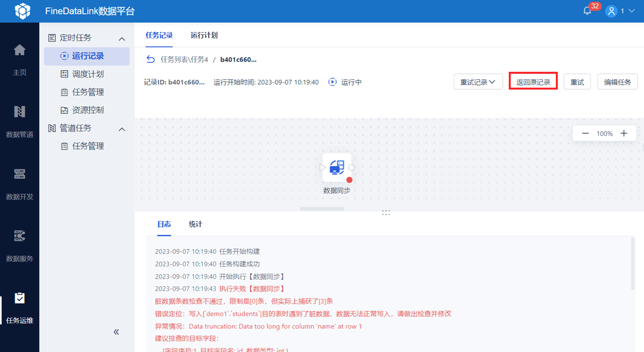This screenshot has width=644, height=352.
Task: Click the 定时任务 section icon
Action: 52,38
